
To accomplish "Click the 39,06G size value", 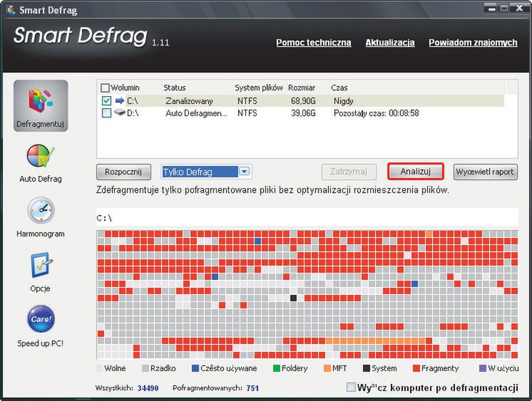I will pos(303,113).
